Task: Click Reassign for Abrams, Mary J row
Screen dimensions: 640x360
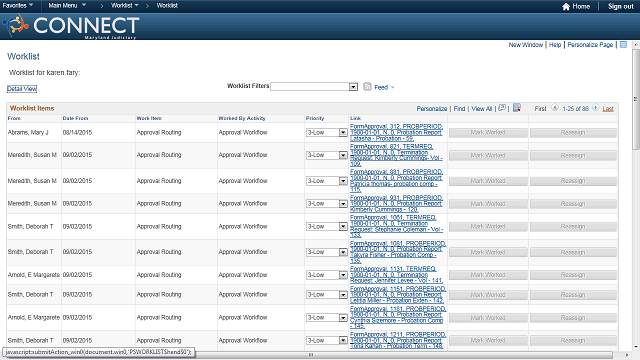Action: [x=573, y=133]
